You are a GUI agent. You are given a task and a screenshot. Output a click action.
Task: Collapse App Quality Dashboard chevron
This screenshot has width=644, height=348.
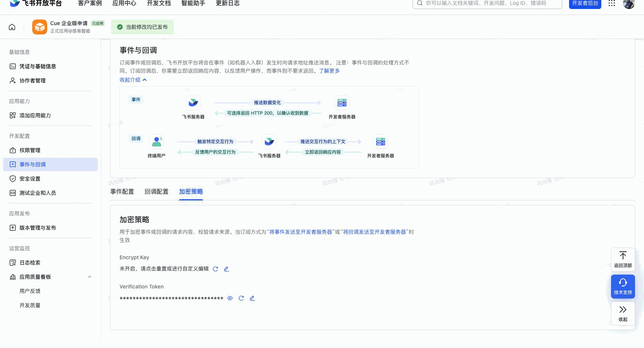[89, 277]
